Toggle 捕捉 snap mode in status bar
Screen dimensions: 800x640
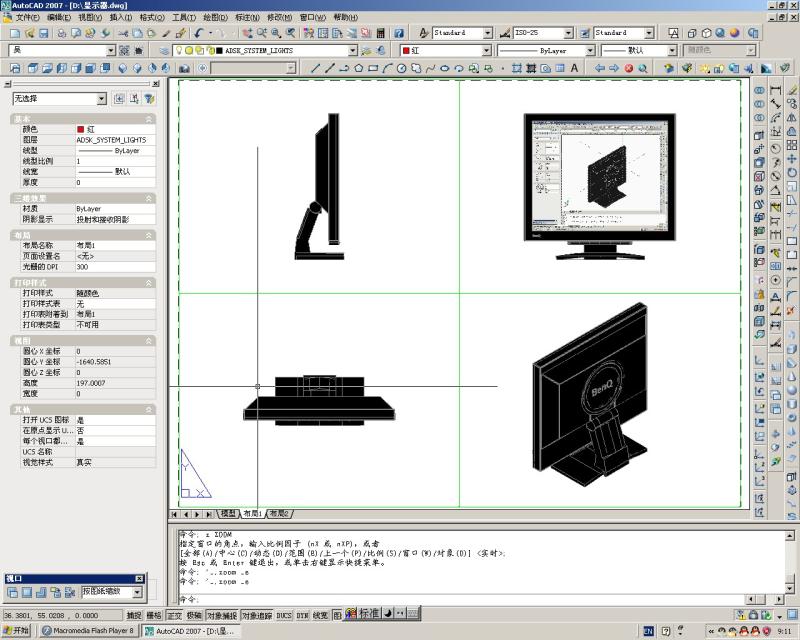click(x=134, y=616)
